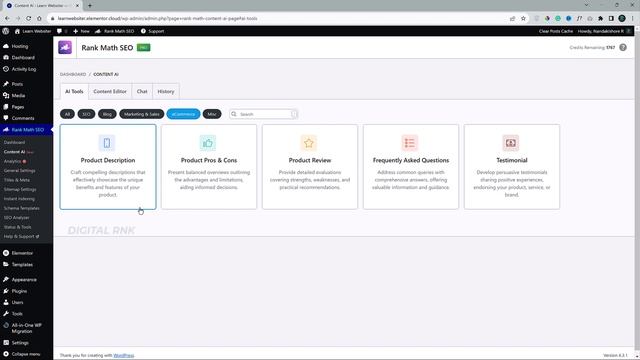Click the Rank Math logo in header
This screenshot has width=640, height=360.
coord(65,47)
